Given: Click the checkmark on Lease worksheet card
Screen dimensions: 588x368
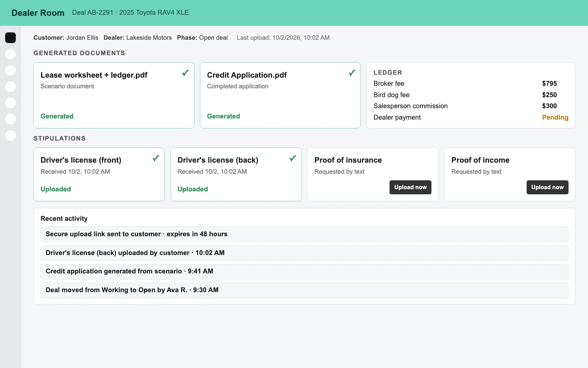Looking at the screenshot, I should click(186, 73).
